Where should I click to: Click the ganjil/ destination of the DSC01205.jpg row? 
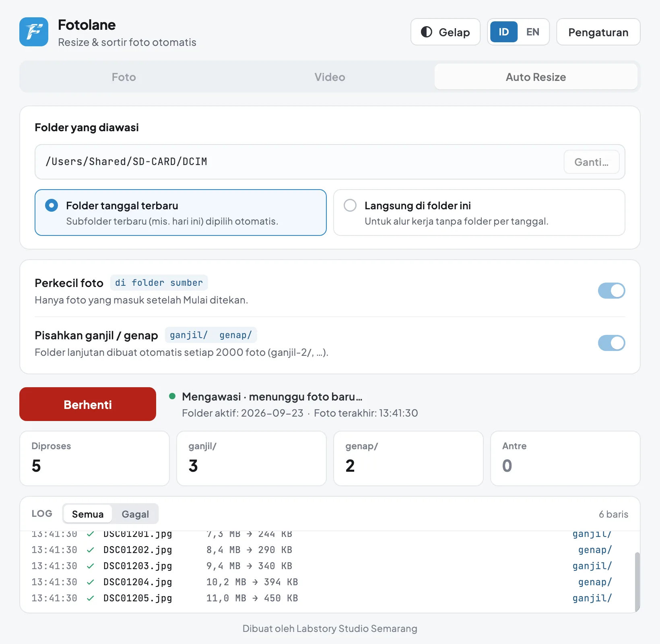coord(592,598)
